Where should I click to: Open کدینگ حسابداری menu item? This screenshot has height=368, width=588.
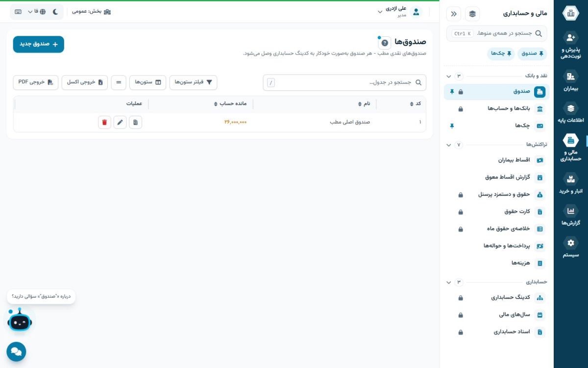tap(497, 297)
